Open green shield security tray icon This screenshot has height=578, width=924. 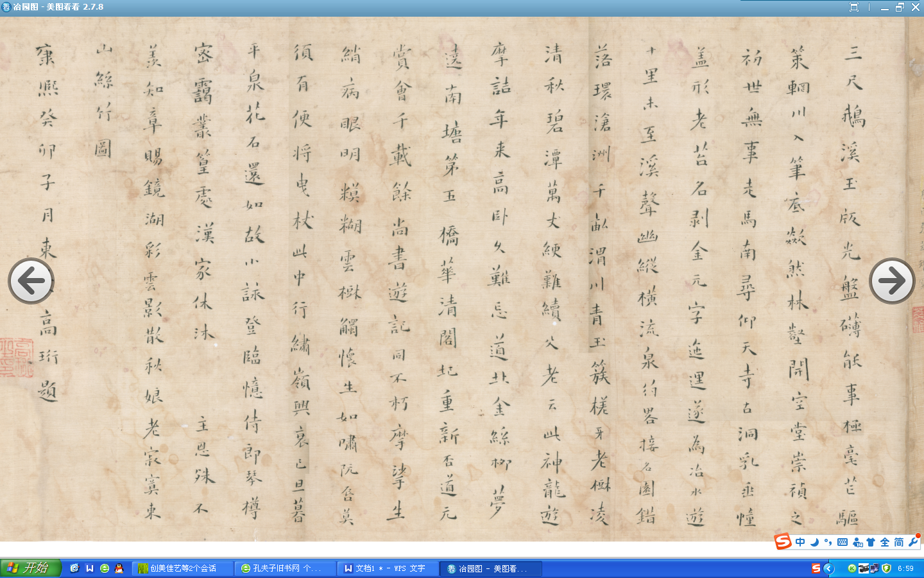click(886, 568)
